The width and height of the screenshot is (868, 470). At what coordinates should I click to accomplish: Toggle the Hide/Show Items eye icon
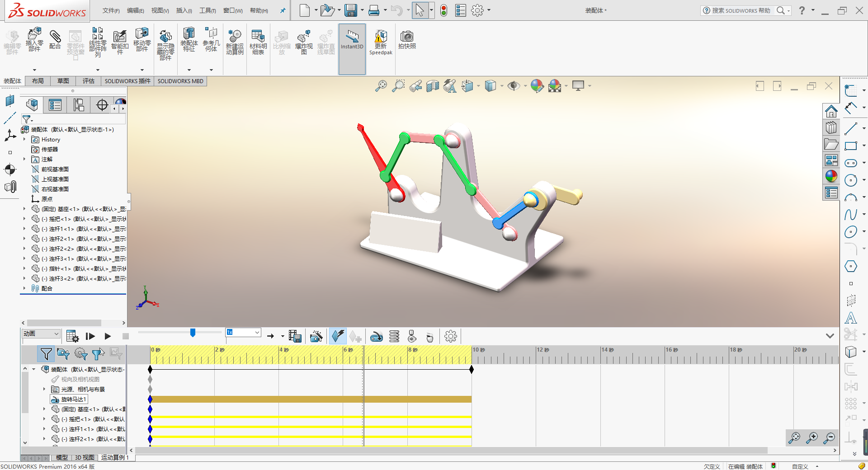(513, 85)
